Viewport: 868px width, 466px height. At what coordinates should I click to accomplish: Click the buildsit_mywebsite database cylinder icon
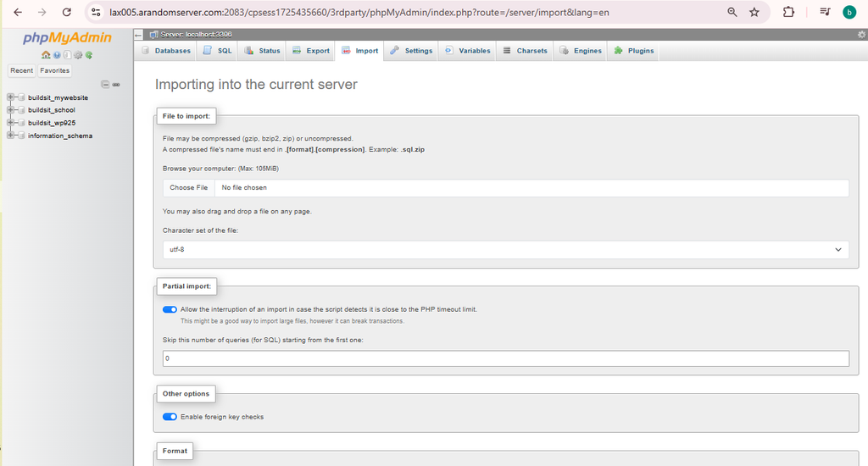point(21,97)
